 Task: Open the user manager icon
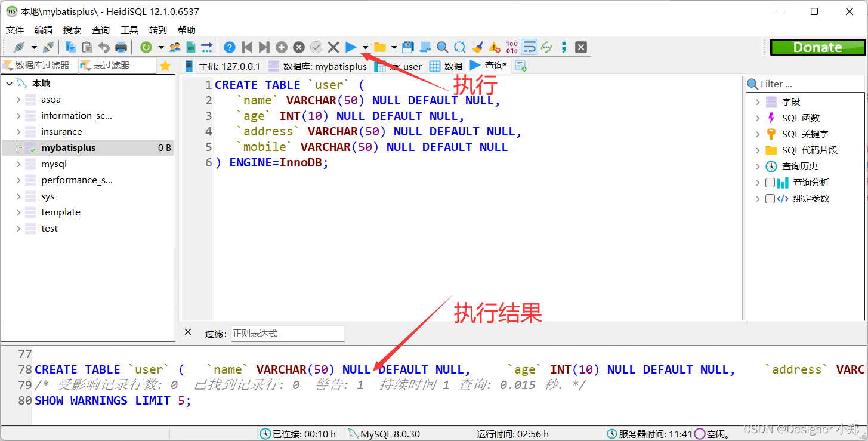tap(174, 47)
